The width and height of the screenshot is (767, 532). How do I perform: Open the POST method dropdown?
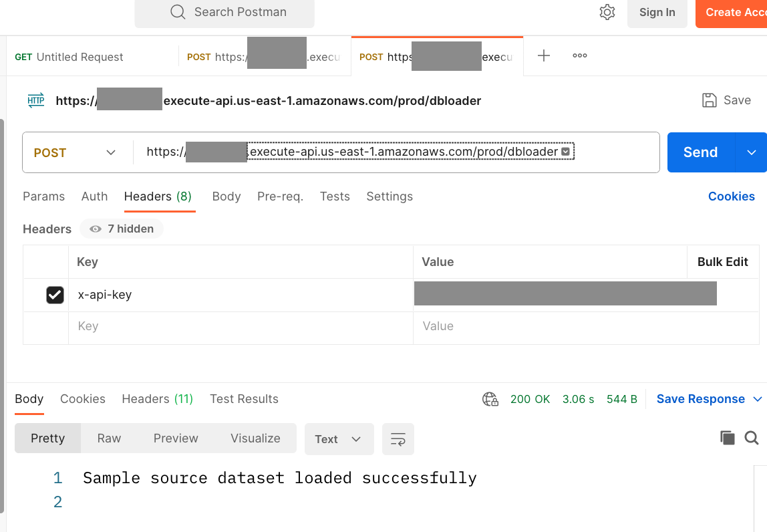pos(75,152)
